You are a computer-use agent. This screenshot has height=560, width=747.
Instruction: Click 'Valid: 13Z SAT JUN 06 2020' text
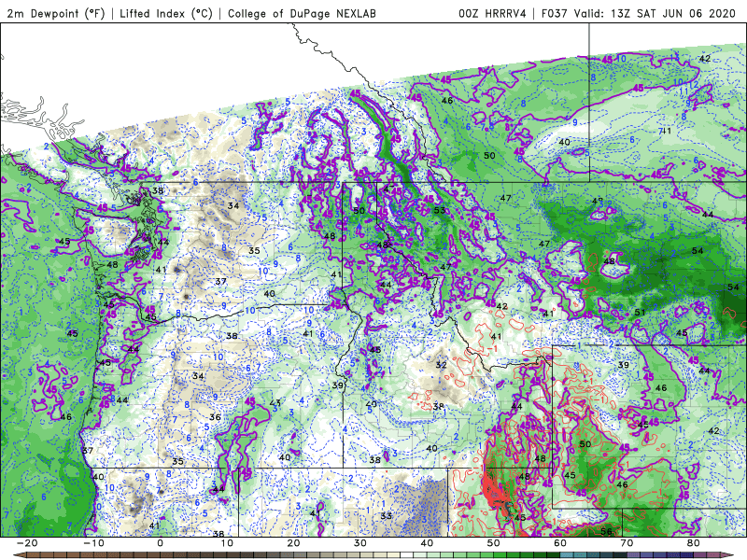655,13
